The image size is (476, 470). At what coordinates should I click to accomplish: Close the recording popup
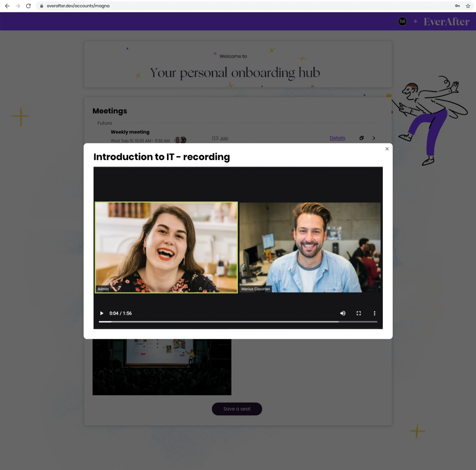[x=387, y=149]
